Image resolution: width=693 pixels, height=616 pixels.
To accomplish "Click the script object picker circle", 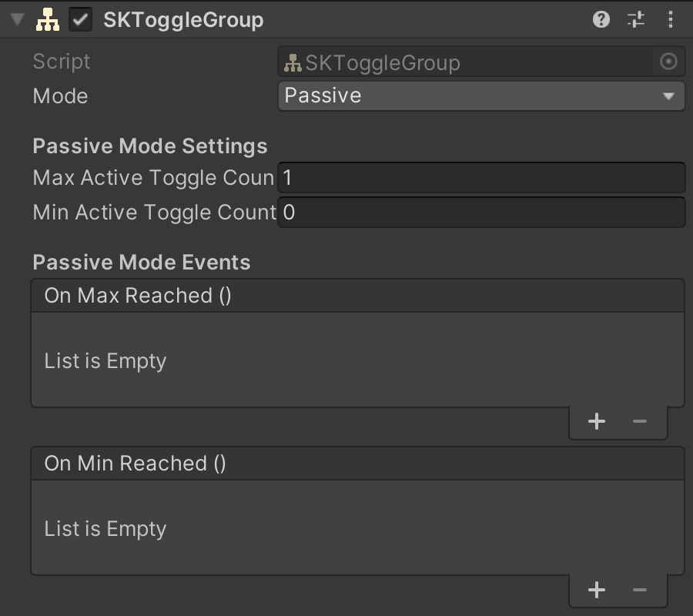I will pyautogui.click(x=668, y=62).
